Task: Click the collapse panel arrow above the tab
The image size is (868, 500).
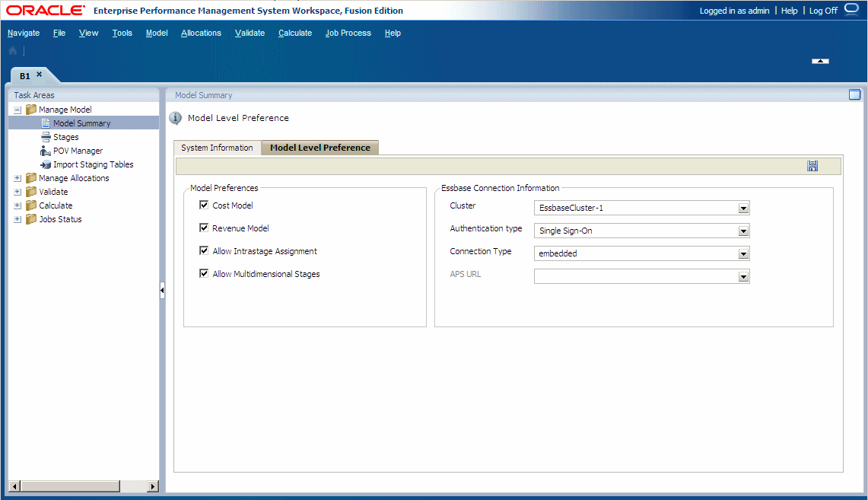Action: coord(819,61)
